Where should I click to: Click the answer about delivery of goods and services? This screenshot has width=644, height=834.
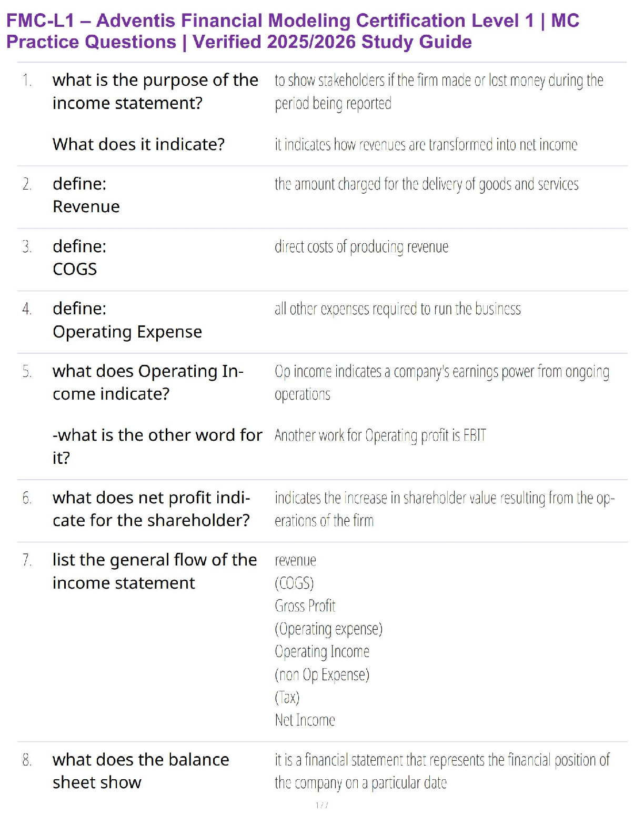[x=426, y=184]
